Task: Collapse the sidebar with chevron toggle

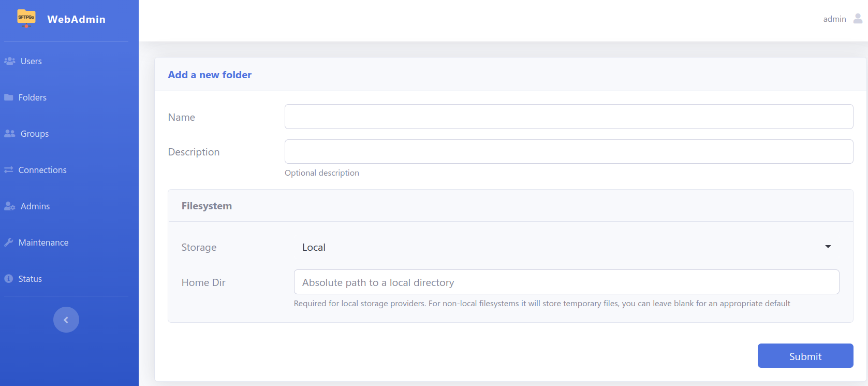Action: [x=66, y=320]
